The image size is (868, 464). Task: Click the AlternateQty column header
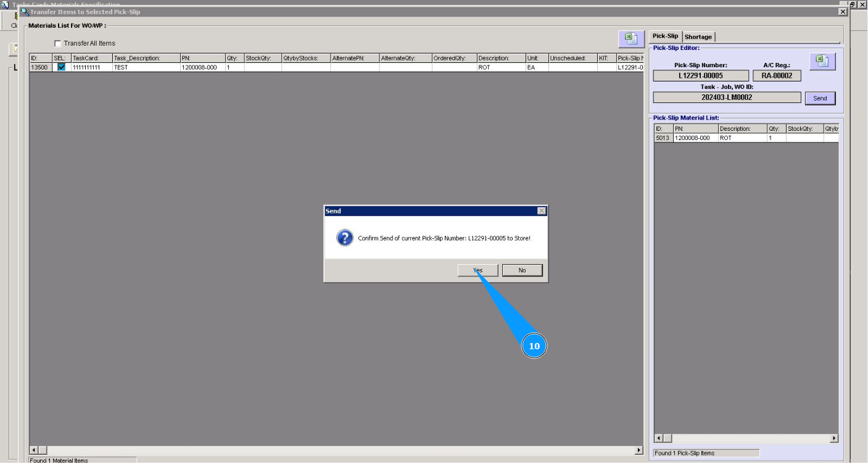click(x=405, y=58)
